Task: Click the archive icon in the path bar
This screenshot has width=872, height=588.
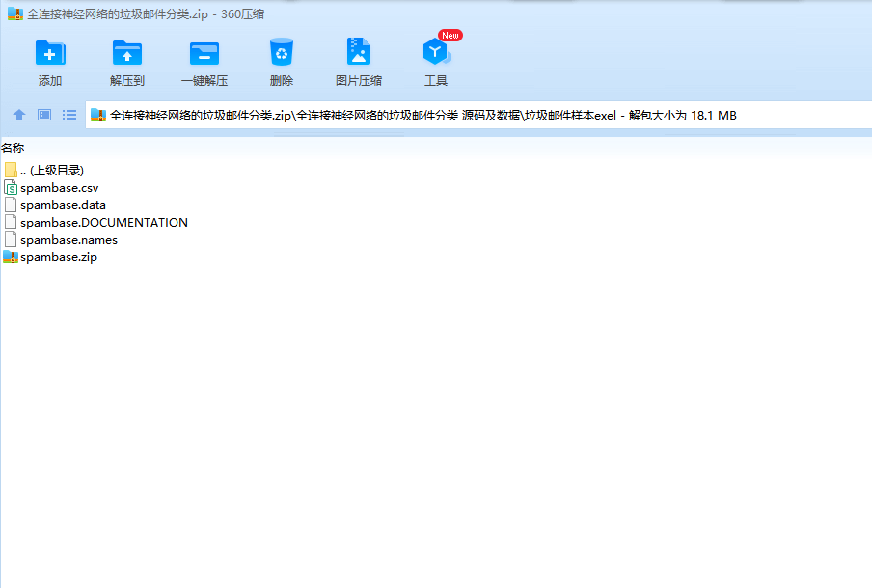Action: [x=98, y=115]
